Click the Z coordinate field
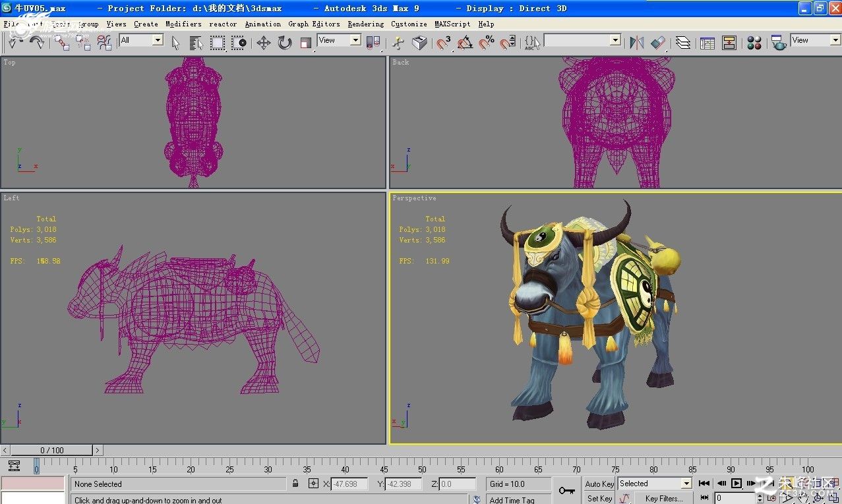The height and width of the screenshot is (504, 842). [456, 484]
